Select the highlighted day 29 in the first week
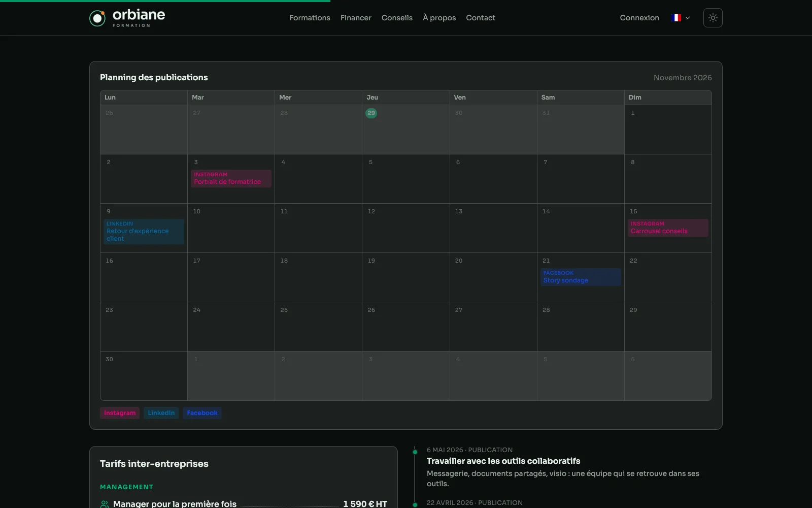The height and width of the screenshot is (508, 812). click(x=371, y=113)
